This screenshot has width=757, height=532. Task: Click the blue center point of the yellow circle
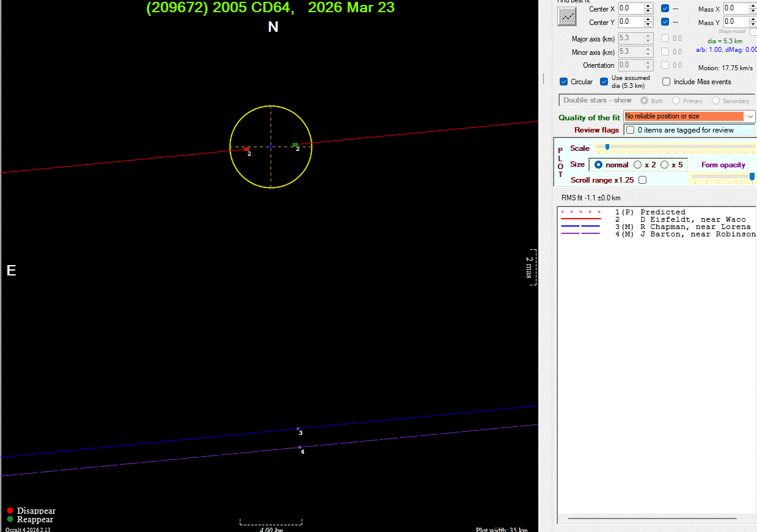pos(271,147)
